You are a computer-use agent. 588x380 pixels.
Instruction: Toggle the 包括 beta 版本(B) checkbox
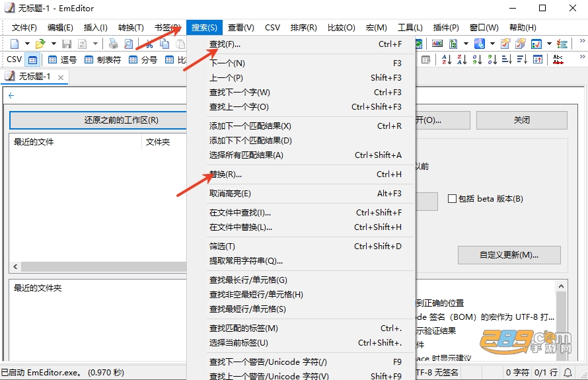453,198
